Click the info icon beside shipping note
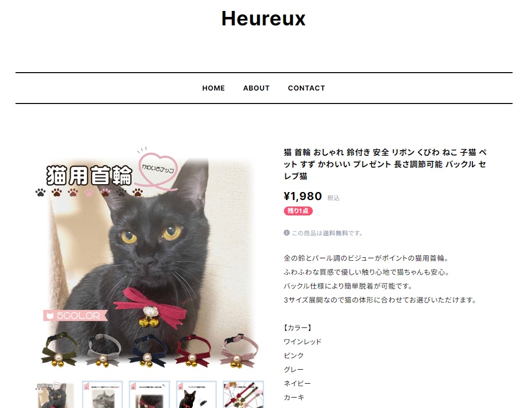Image resolution: width=532 pixels, height=408 pixels. [287, 233]
